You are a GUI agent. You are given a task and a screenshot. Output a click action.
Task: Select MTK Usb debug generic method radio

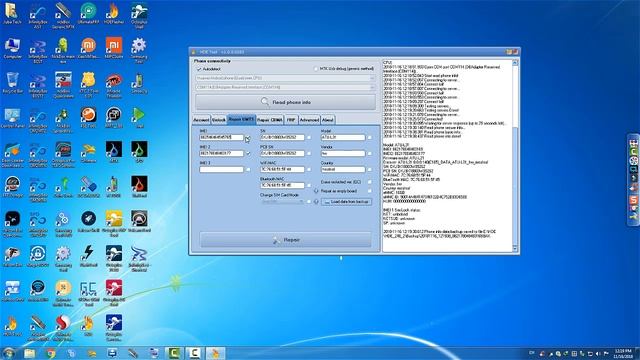(316, 69)
